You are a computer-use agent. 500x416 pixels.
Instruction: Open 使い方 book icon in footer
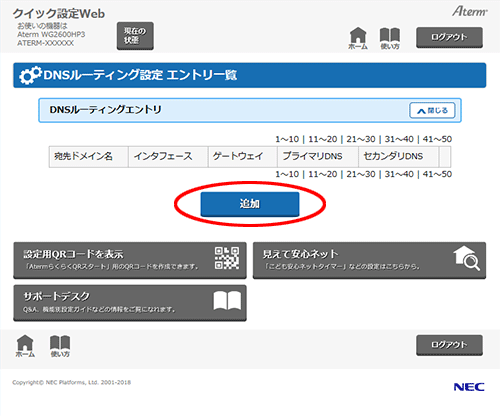click(60, 346)
